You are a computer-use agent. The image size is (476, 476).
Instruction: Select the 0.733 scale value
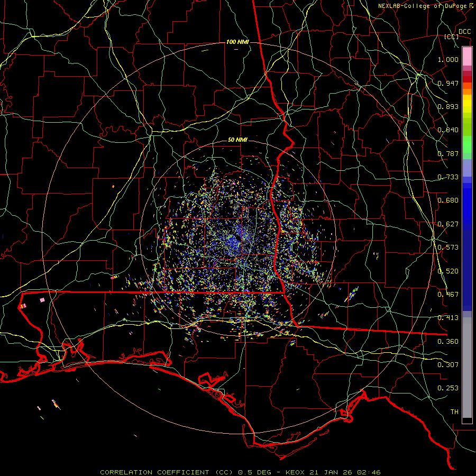[448, 177]
